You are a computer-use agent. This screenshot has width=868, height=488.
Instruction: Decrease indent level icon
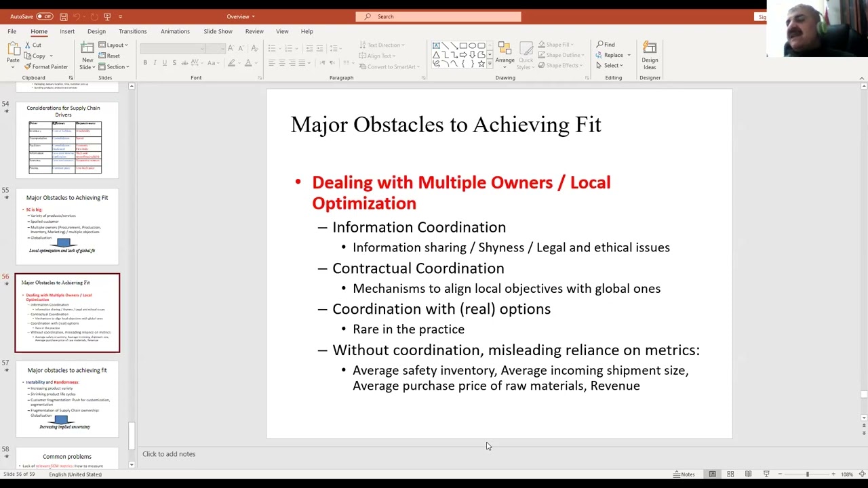pos(309,48)
